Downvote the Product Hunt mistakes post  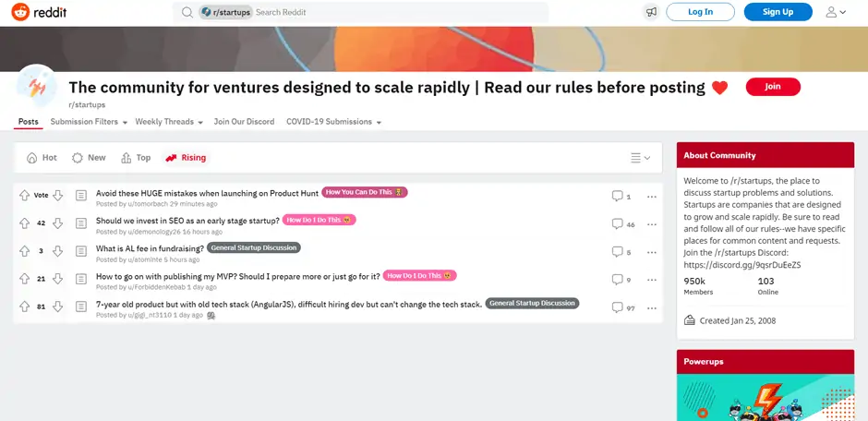[x=57, y=196]
